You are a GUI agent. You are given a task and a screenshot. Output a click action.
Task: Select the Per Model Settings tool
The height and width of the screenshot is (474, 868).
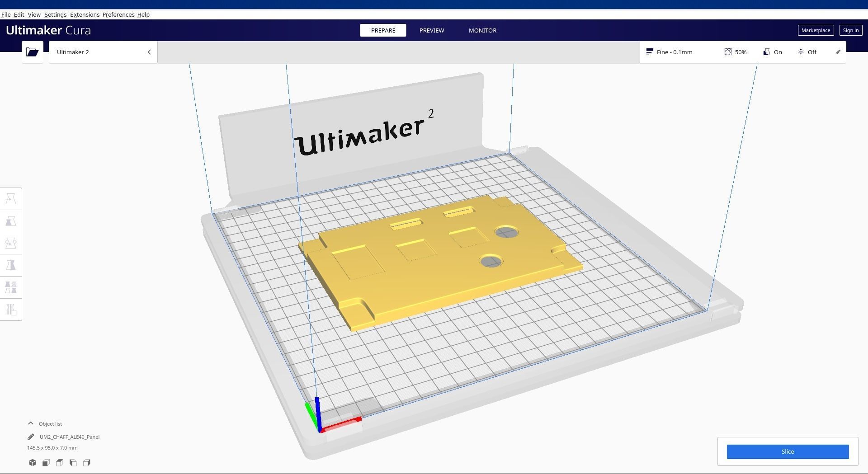[11, 287]
